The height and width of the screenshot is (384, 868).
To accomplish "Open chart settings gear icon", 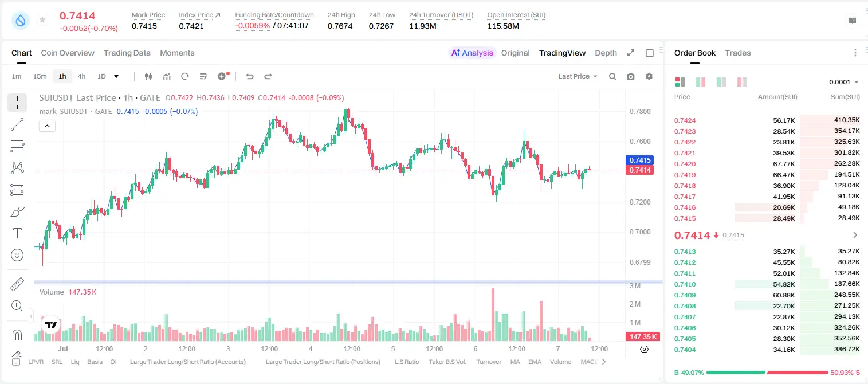I will coord(649,76).
